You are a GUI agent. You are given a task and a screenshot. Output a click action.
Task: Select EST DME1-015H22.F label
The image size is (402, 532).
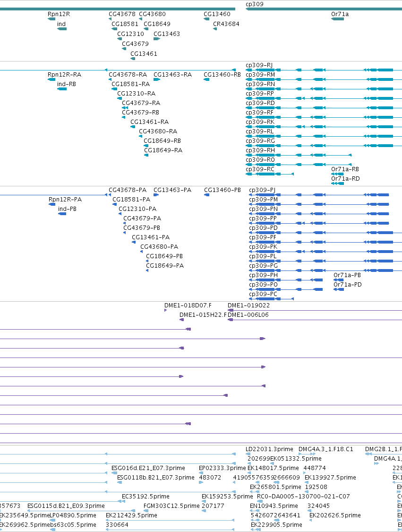[203, 315]
